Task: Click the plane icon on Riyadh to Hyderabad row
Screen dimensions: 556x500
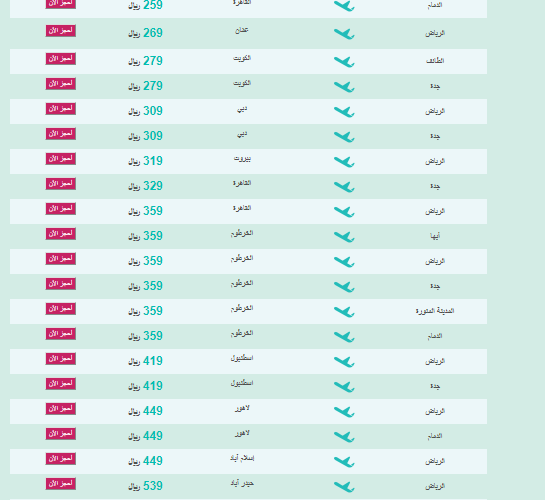Action: pyautogui.click(x=344, y=487)
